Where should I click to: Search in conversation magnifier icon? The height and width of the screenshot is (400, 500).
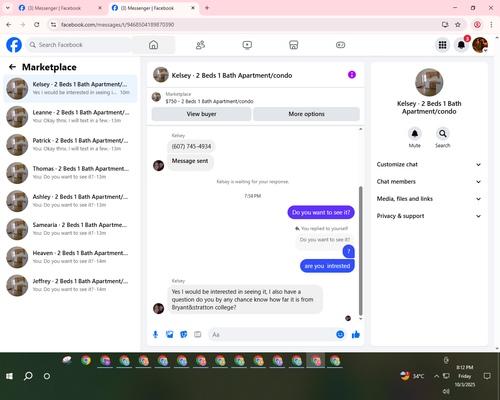[443, 134]
